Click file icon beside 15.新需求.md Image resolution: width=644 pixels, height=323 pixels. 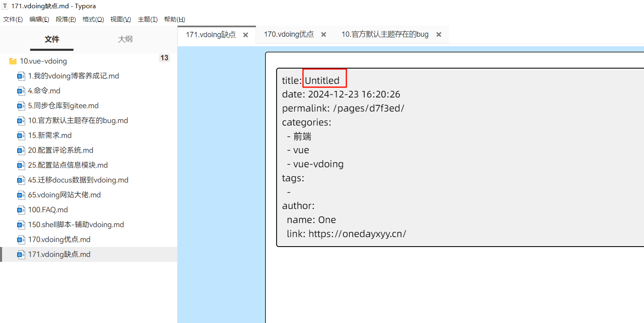(21, 135)
